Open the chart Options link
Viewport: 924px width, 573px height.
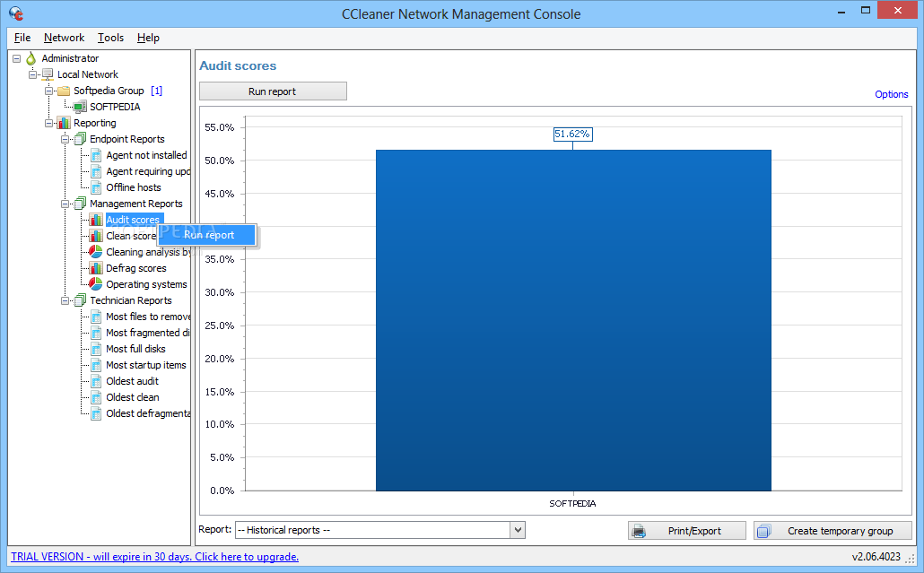891,94
